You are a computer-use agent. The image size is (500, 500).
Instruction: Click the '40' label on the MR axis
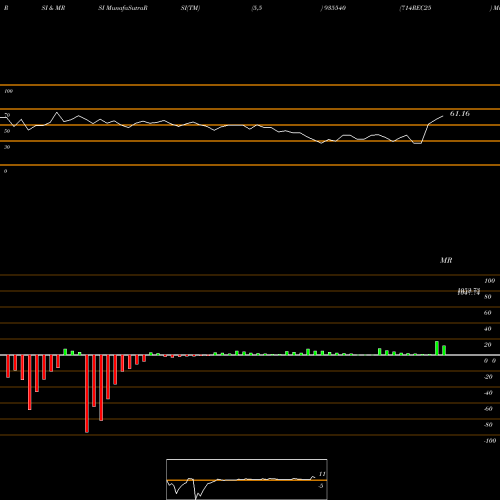click(x=488, y=329)
